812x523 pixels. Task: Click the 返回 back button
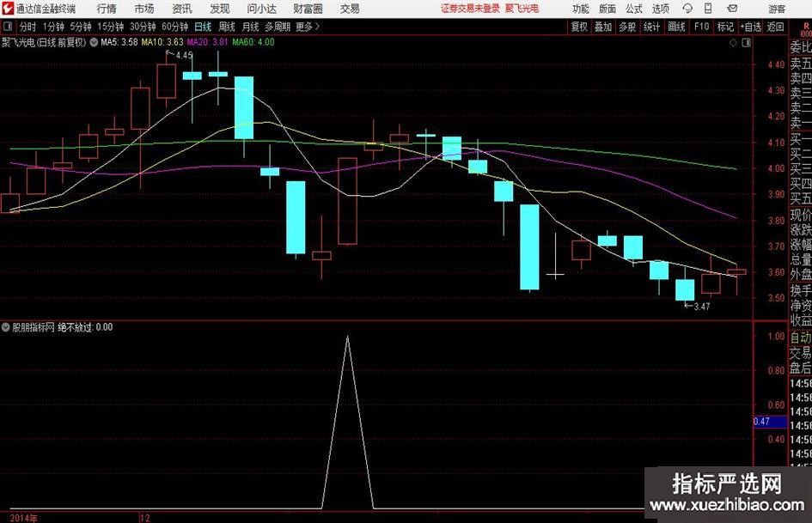tap(775, 27)
